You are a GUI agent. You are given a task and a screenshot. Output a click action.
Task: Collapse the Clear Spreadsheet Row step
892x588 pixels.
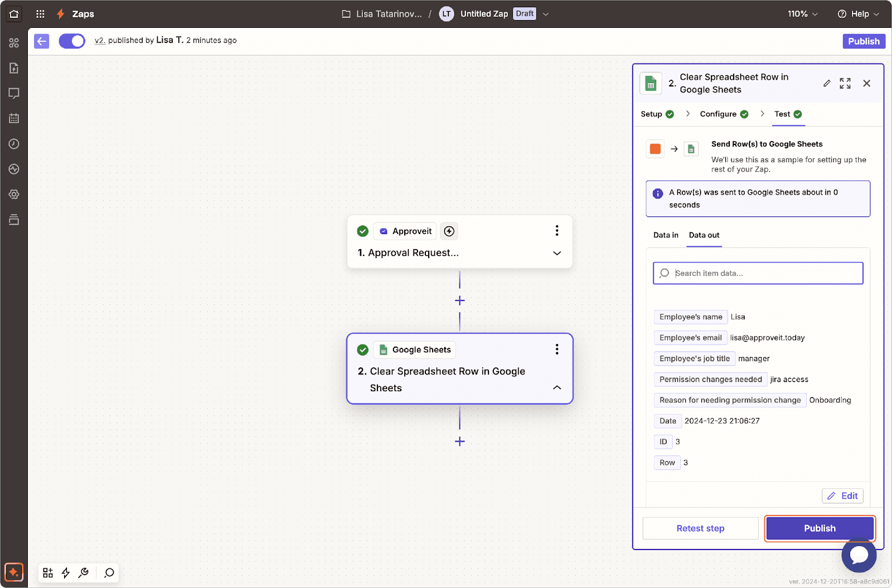coord(556,388)
